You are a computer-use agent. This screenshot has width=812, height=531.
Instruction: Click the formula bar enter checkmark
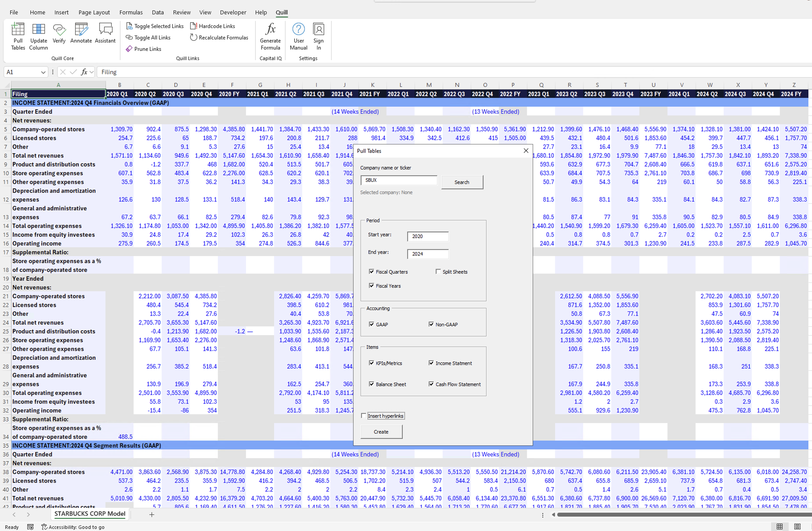click(73, 72)
